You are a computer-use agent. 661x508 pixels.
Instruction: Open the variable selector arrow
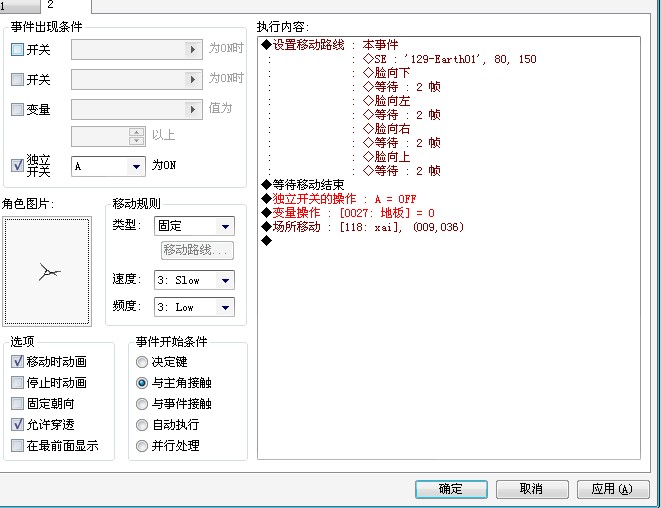193,110
